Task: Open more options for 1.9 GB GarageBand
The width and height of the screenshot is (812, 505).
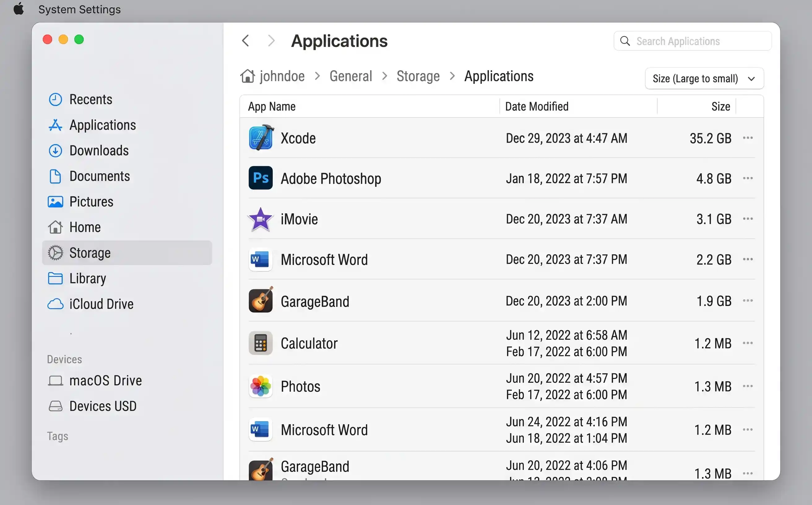Action: pyautogui.click(x=748, y=300)
